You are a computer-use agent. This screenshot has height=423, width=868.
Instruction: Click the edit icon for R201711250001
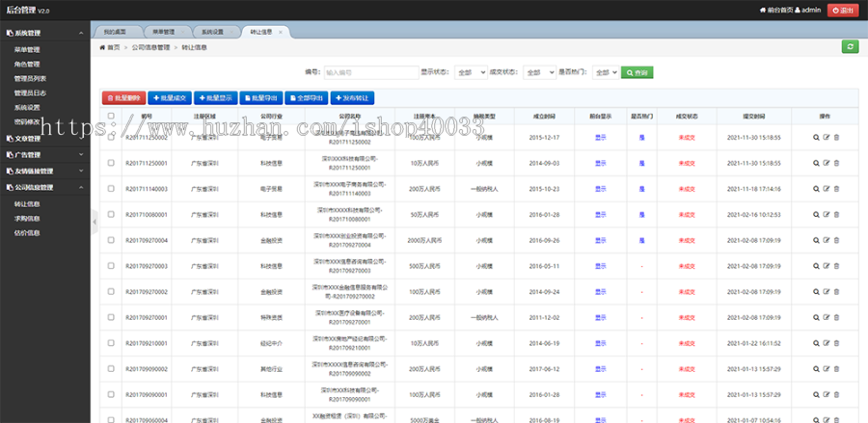coord(826,163)
